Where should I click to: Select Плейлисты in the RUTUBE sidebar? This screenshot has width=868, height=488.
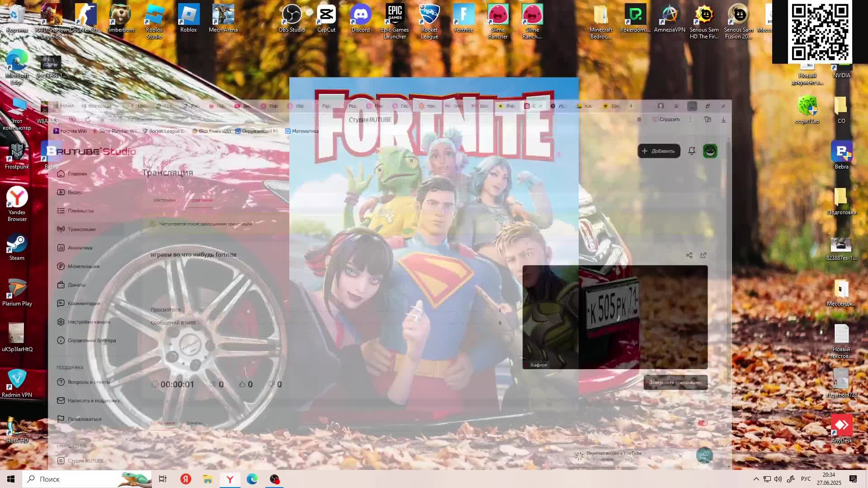pos(79,211)
